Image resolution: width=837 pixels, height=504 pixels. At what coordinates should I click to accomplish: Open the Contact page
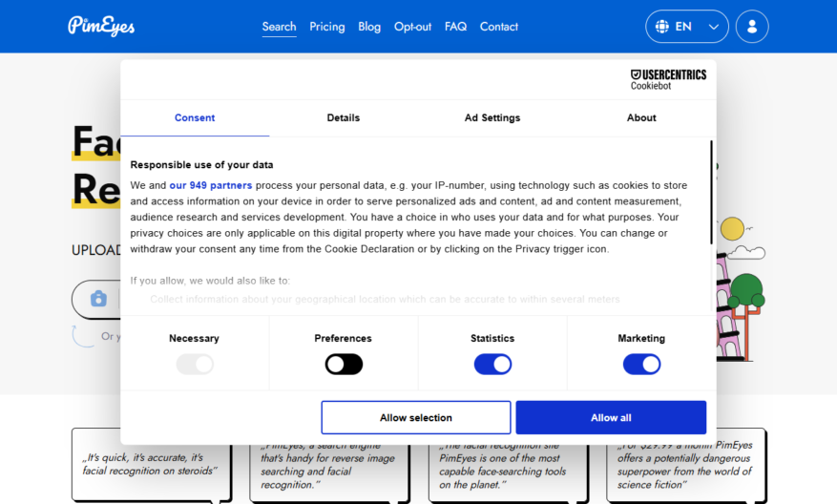[498, 27]
